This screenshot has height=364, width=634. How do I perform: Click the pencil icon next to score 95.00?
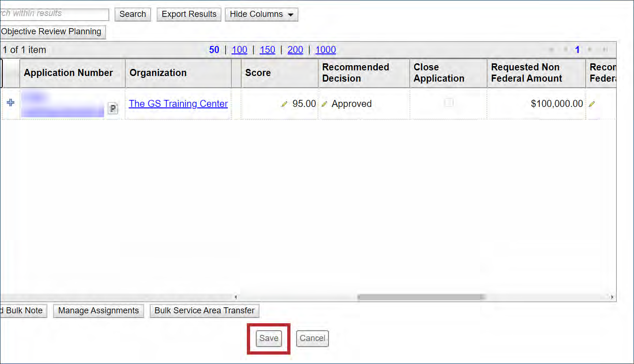click(x=284, y=104)
